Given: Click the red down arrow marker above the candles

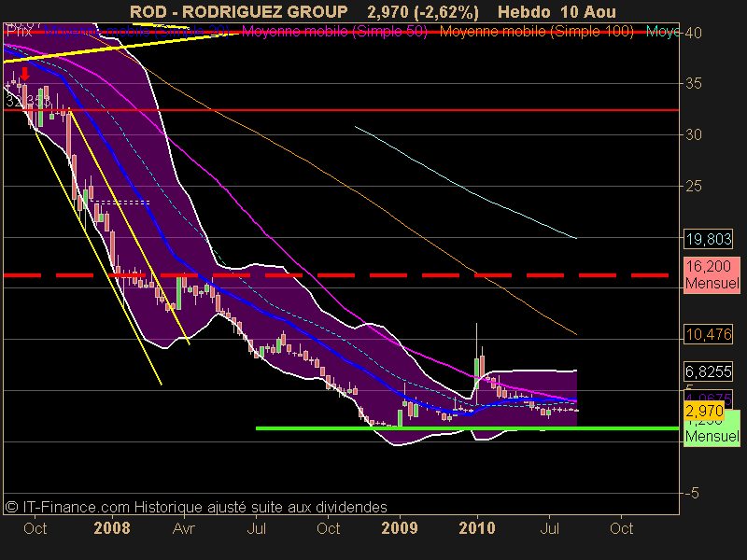Looking at the screenshot, I should click(25, 74).
